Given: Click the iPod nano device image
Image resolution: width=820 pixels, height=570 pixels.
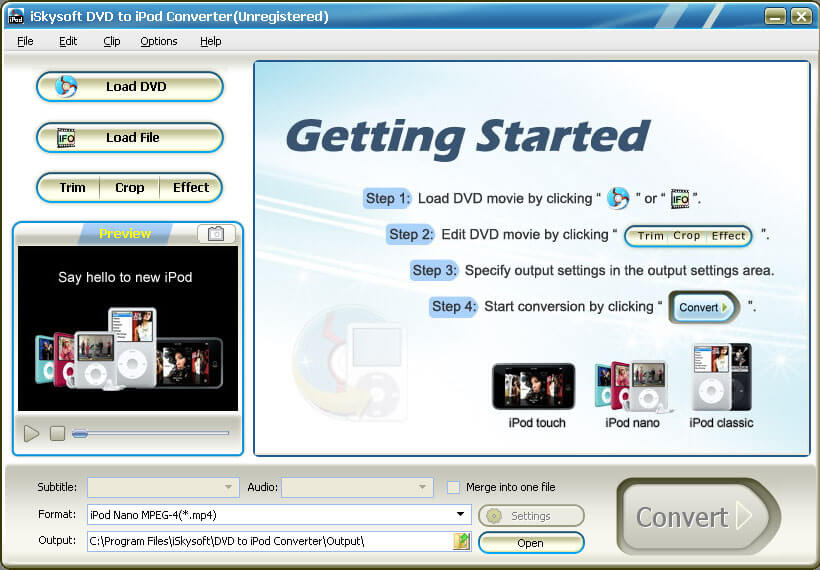Looking at the screenshot, I should pos(632,387).
